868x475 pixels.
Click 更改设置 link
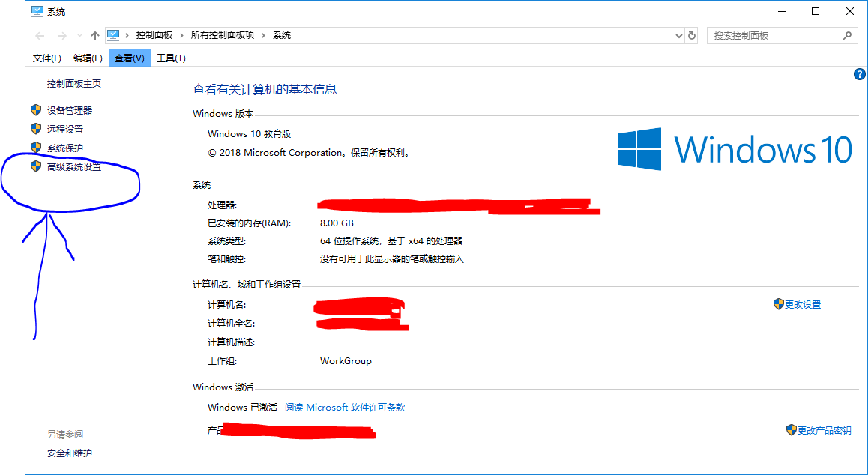pyautogui.click(x=803, y=304)
